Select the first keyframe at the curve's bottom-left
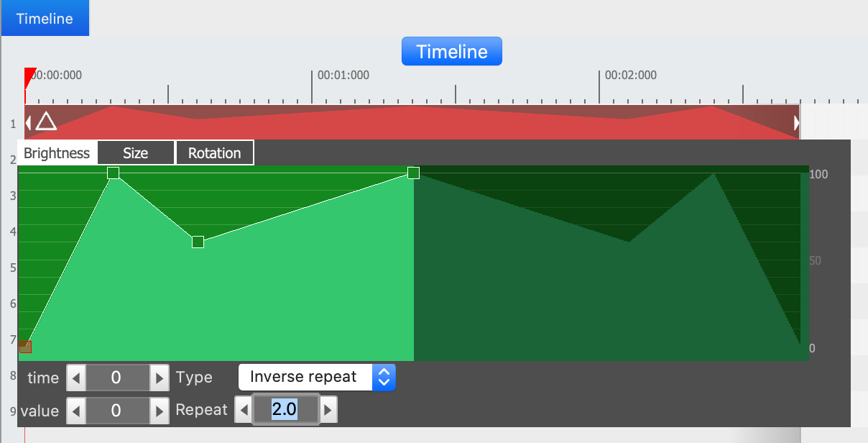 (25, 347)
